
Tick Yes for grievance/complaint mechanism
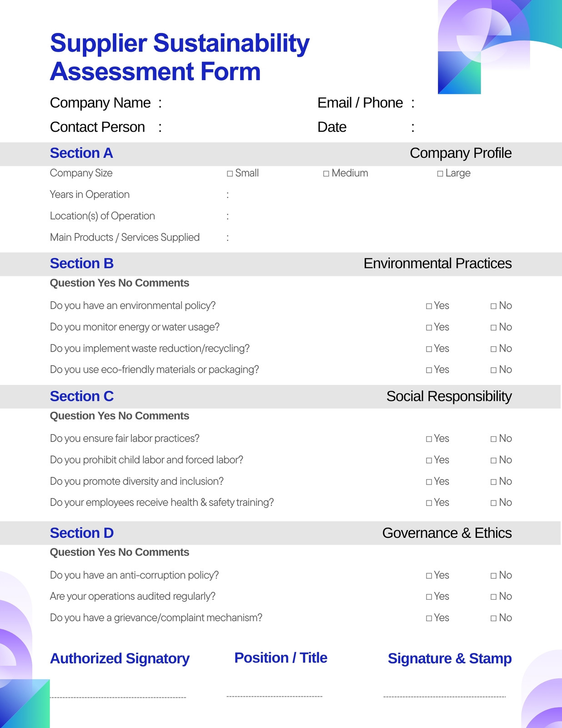429,618
